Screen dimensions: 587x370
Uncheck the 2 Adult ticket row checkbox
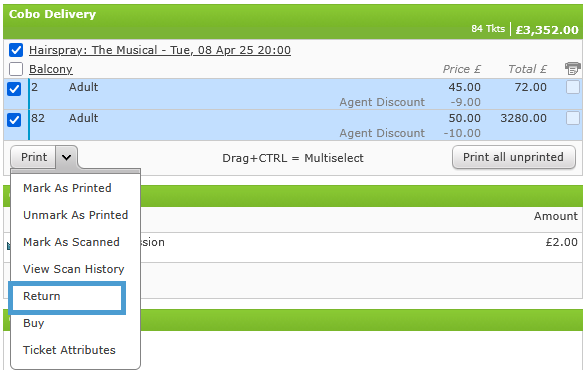tap(14, 89)
